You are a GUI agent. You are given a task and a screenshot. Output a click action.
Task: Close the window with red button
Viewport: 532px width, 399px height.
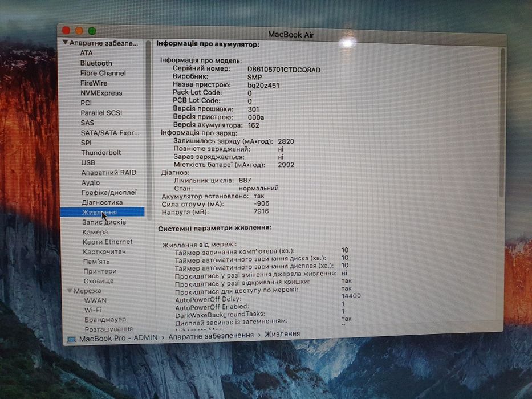[x=66, y=31]
